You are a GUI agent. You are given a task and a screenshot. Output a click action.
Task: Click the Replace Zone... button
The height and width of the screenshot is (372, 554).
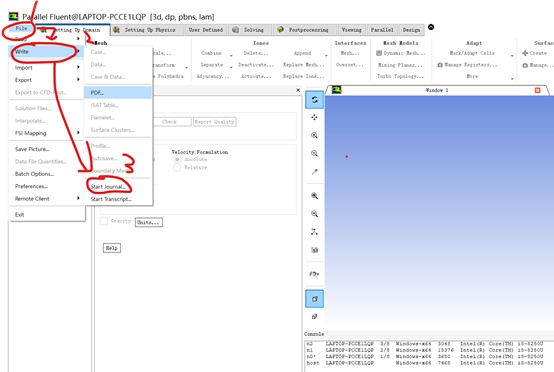[303, 76]
